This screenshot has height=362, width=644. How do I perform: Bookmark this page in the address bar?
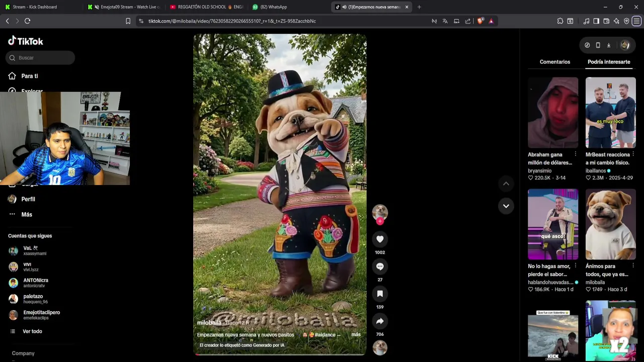128,21
